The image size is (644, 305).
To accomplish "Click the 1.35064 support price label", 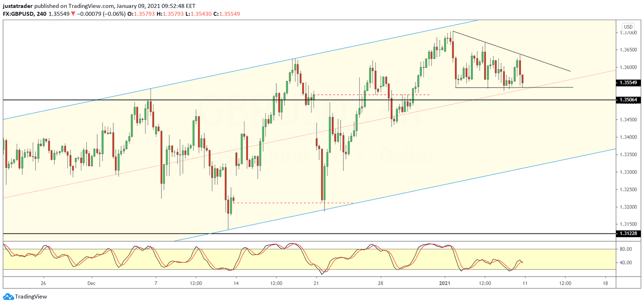I will pos(628,100).
